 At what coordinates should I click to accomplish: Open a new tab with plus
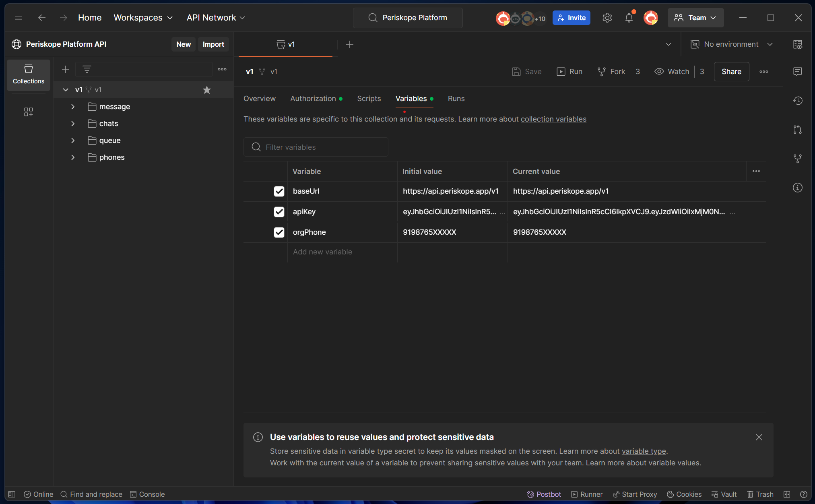pos(350,44)
